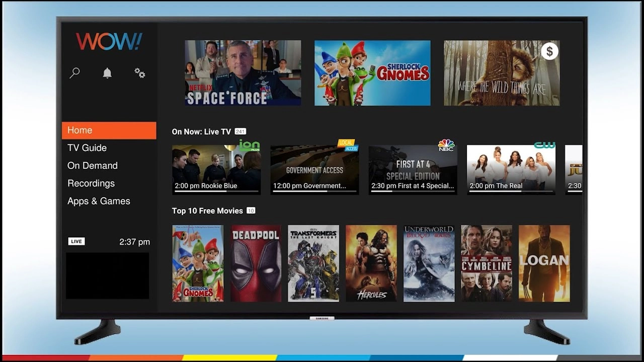Click The Real progress bar

[x=511, y=192]
